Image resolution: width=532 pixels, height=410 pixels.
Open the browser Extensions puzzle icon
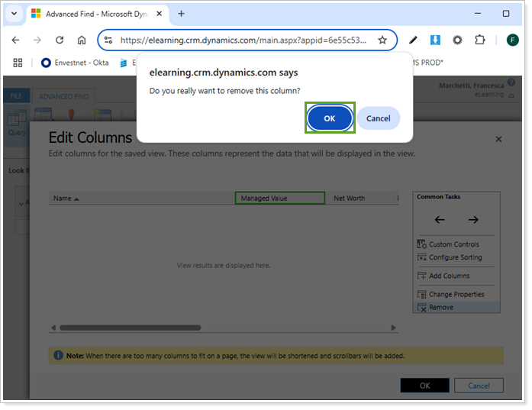(479, 40)
